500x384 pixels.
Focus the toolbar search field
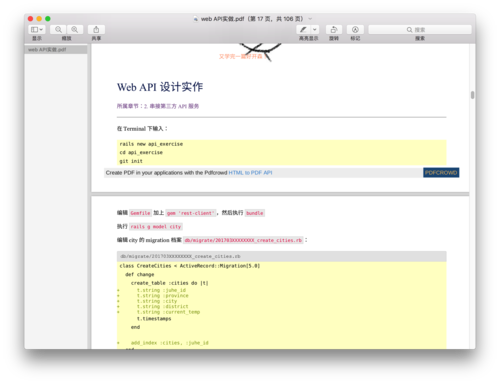420,30
